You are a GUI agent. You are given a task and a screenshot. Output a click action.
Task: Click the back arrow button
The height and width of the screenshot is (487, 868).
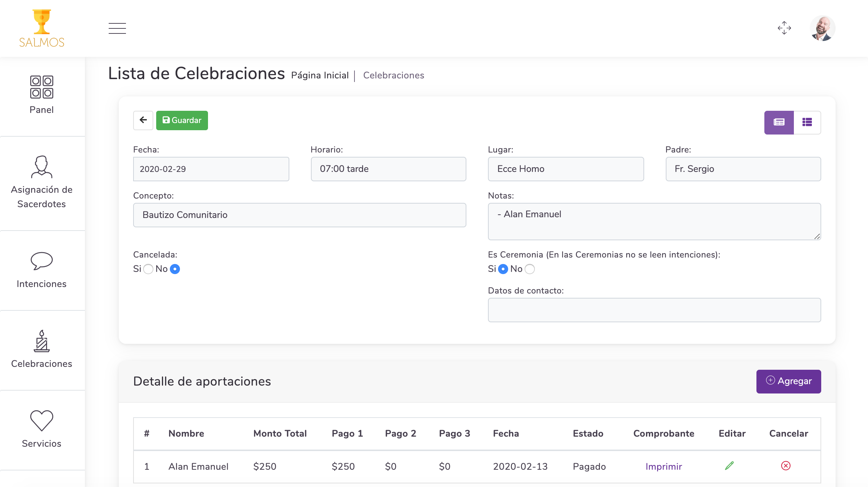tap(143, 120)
